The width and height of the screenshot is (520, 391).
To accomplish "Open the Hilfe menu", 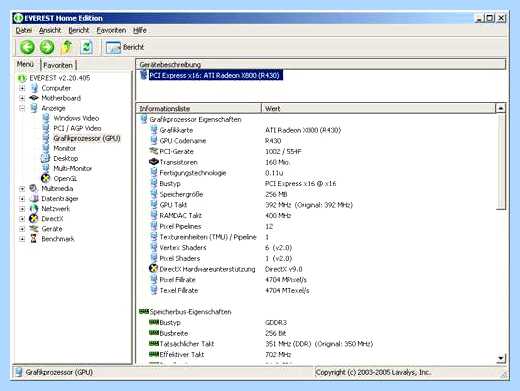I will point(140,30).
